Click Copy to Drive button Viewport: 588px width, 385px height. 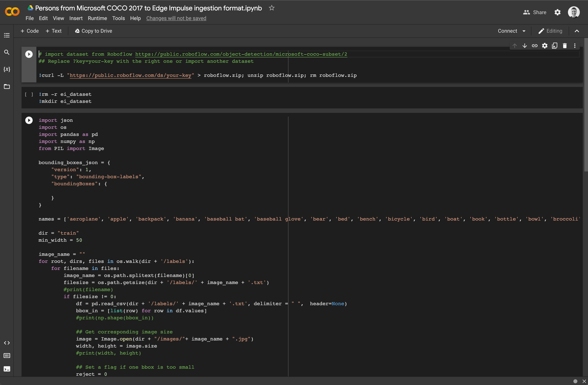[x=94, y=31]
